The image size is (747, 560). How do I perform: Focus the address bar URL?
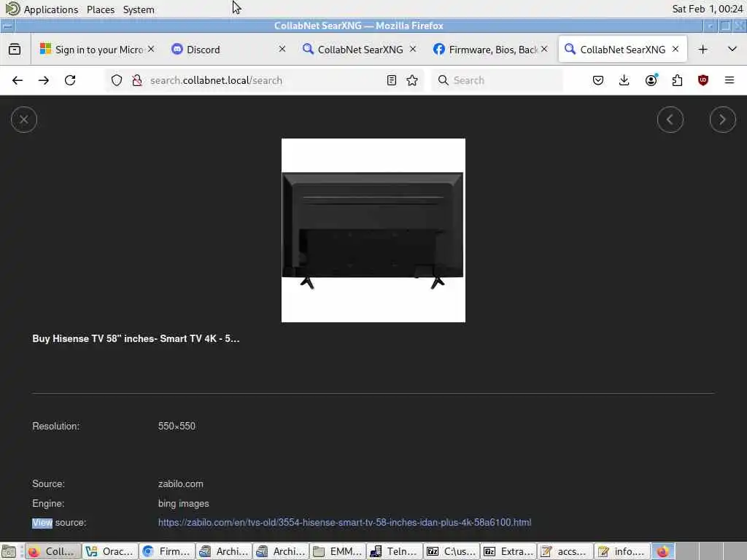264,80
